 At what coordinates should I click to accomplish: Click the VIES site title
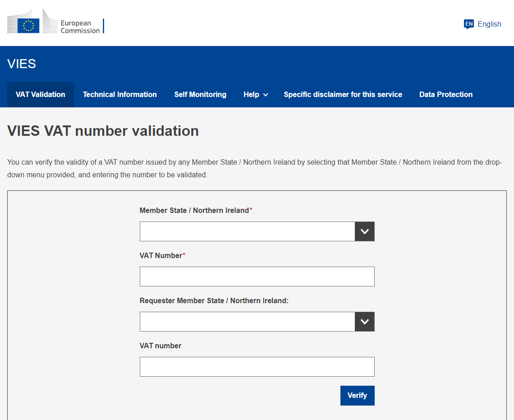tap(22, 64)
